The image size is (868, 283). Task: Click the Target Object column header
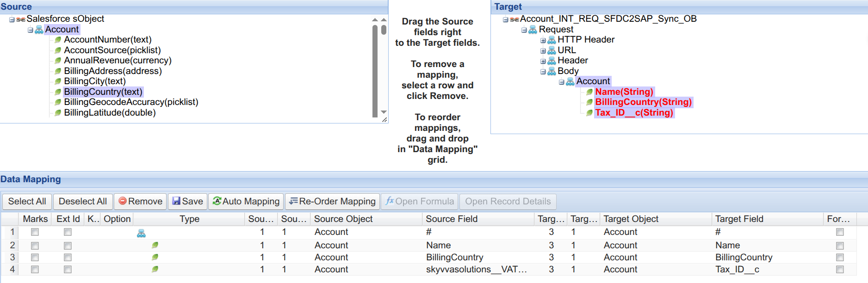(x=656, y=219)
